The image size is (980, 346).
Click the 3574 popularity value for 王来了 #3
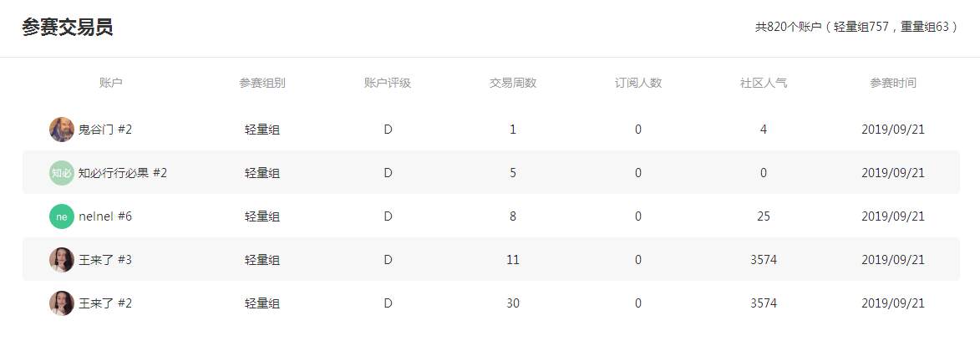[x=764, y=260]
